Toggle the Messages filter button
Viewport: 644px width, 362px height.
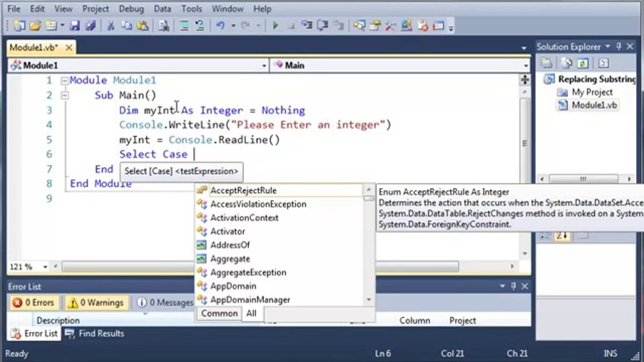pos(165,303)
